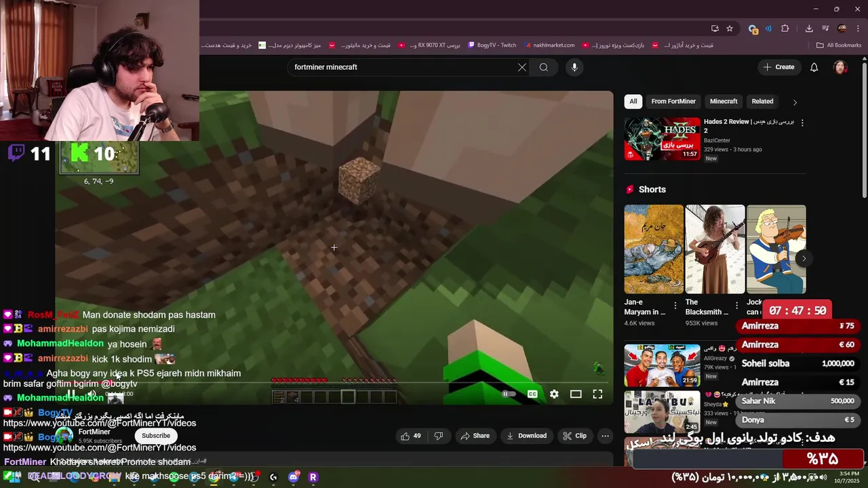Pause the video

[x=71, y=394]
